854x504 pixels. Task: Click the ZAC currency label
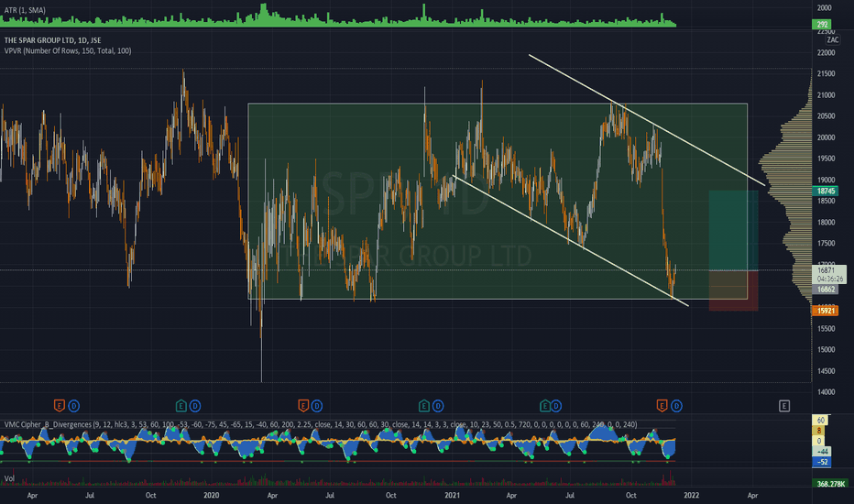(x=833, y=39)
